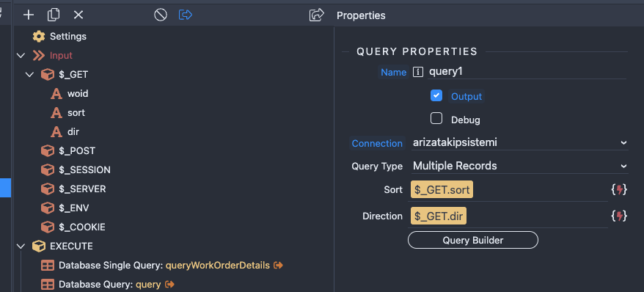Open the Connection dropdown arizatakipsistemi
Viewport: 644px width, 292px height.
(519, 143)
